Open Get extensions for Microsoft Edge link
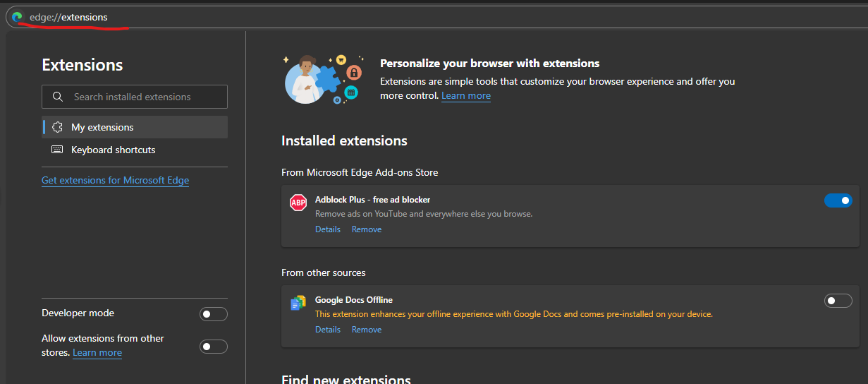This screenshot has height=384, width=868. coord(115,180)
